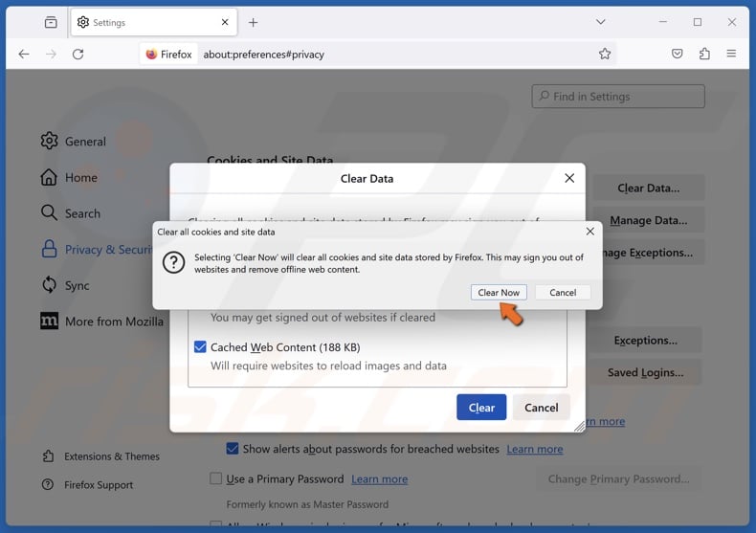Go back with the back arrow
This screenshot has width=756, height=533.
24,54
